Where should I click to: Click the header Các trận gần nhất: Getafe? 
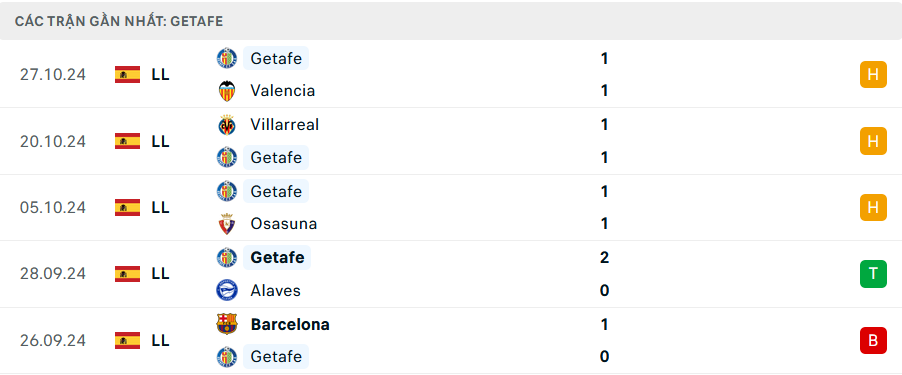119,21
